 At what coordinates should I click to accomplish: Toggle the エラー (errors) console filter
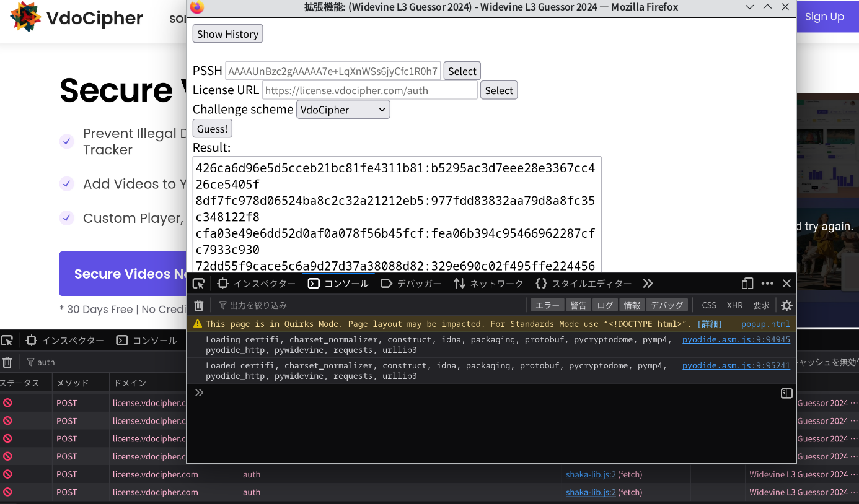click(547, 305)
